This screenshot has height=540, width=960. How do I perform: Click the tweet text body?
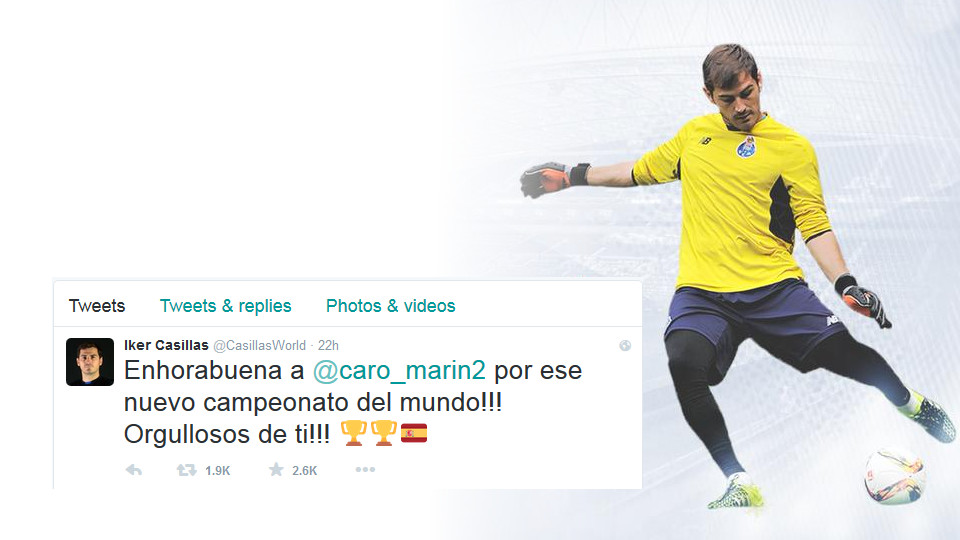(353, 402)
